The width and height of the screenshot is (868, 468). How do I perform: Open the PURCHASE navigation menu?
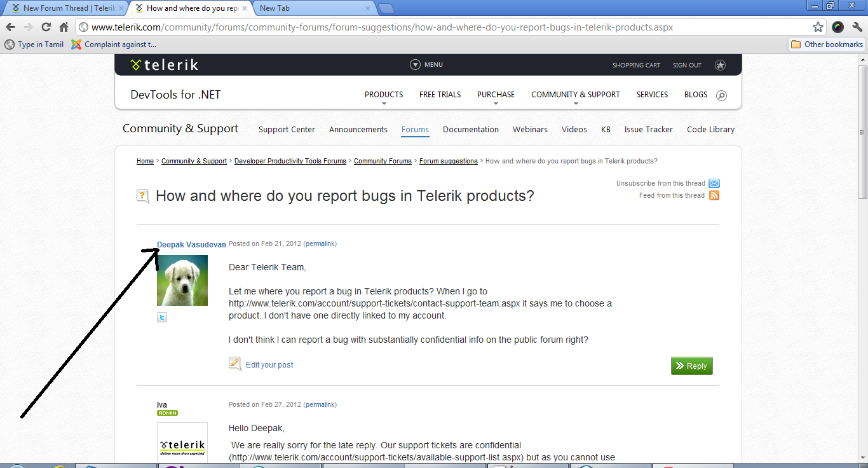pyautogui.click(x=496, y=95)
